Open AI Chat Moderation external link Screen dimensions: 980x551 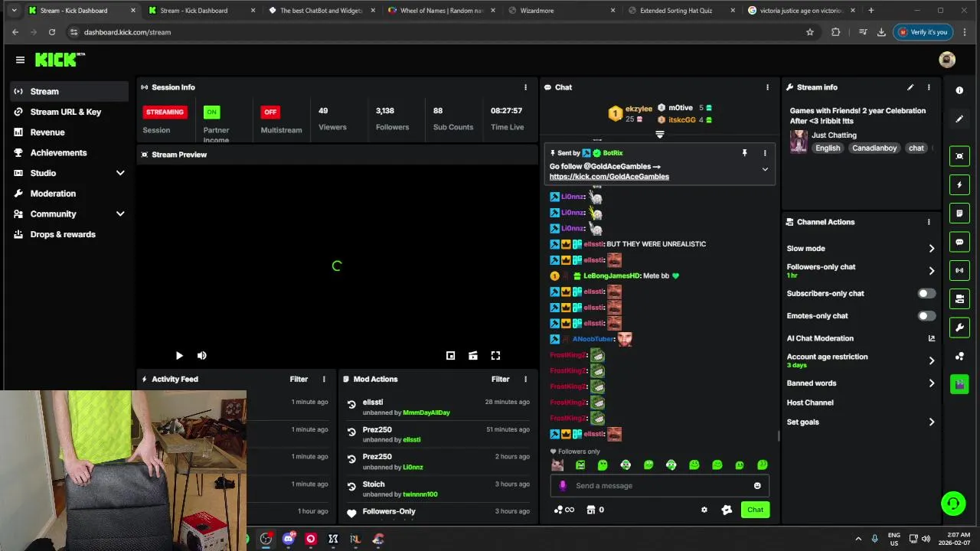click(932, 338)
